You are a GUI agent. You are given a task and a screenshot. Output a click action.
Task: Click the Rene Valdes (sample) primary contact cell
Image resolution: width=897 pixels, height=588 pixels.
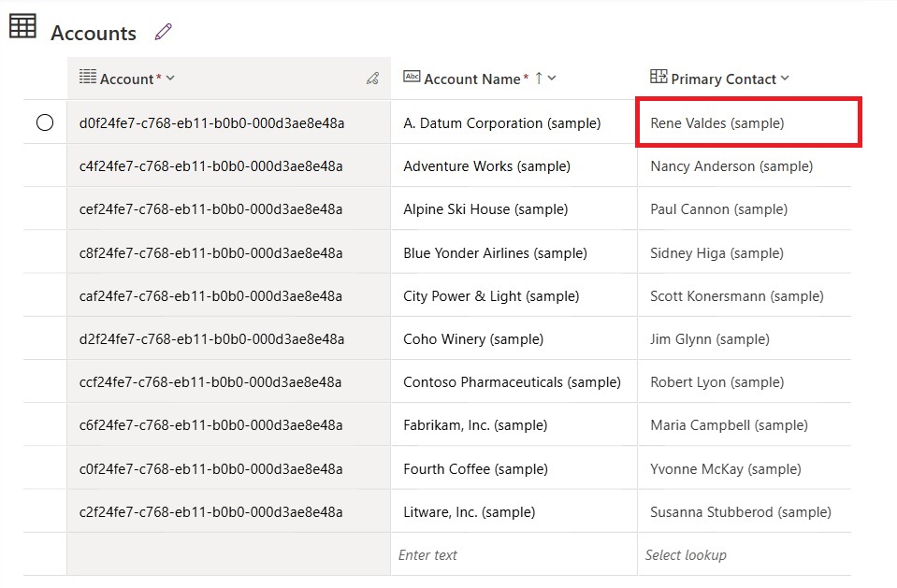pos(748,122)
